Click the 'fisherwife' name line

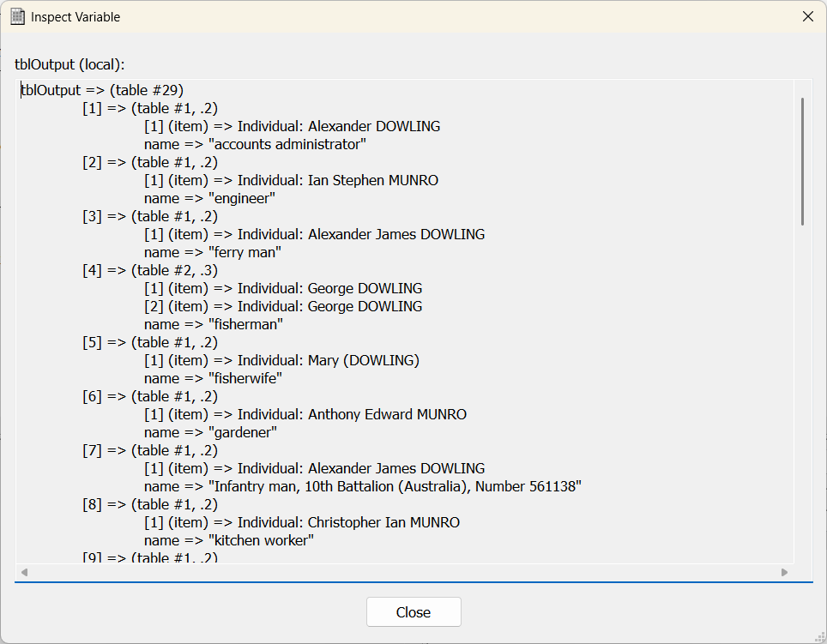(213, 378)
